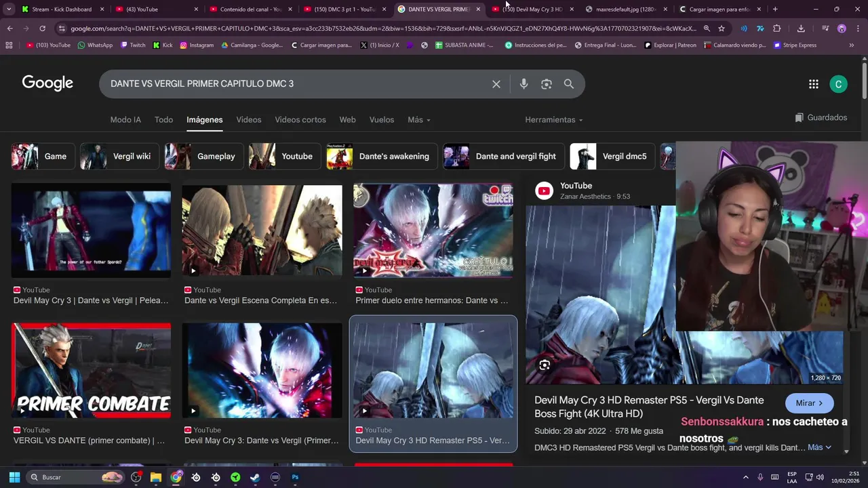Image resolution: width=868 pixels, height=488 pixels.
Task: Open File Explorer from the taskbar
Action: pos(156,477)
